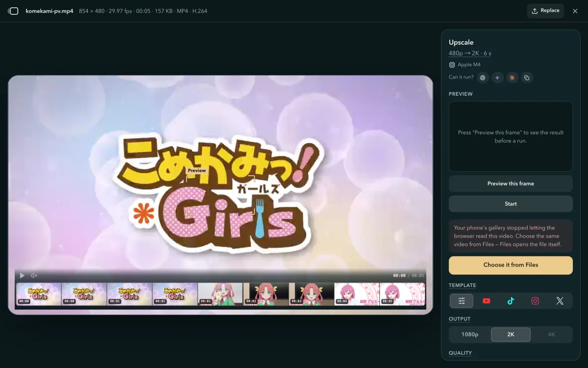This screenshot has width=588, height=368.
Task: Click the 480p → 2K · 6 s summary
Action: (x=470, y=53)
